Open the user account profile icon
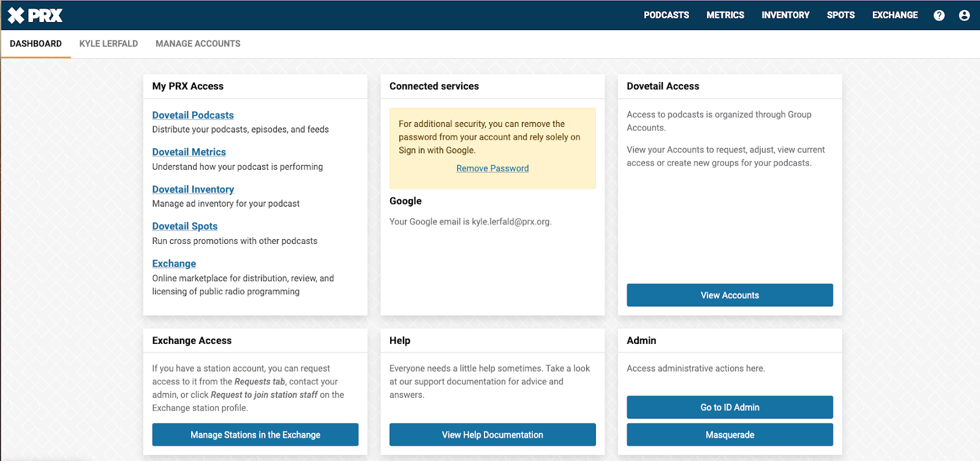This screenshot has height=461, width=980. (x=964, y=15)
